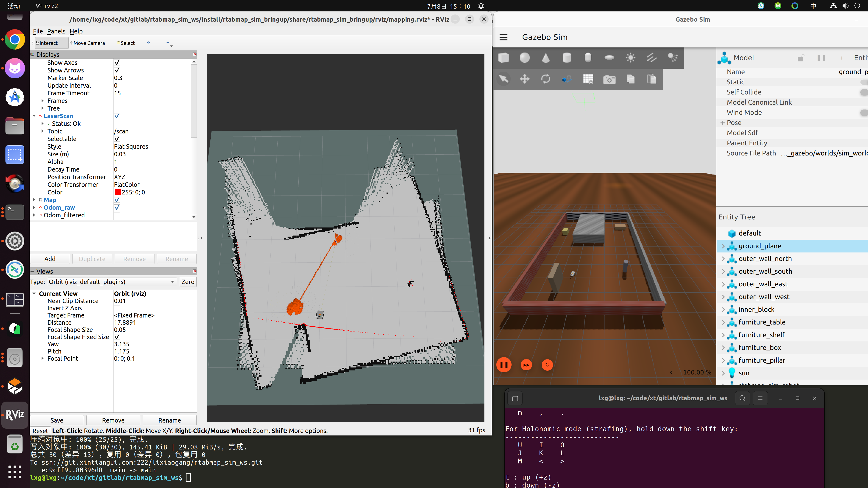Toggle the Show Axes checkbox
This screenshot has height=488, width=868.
click(117, 63)
